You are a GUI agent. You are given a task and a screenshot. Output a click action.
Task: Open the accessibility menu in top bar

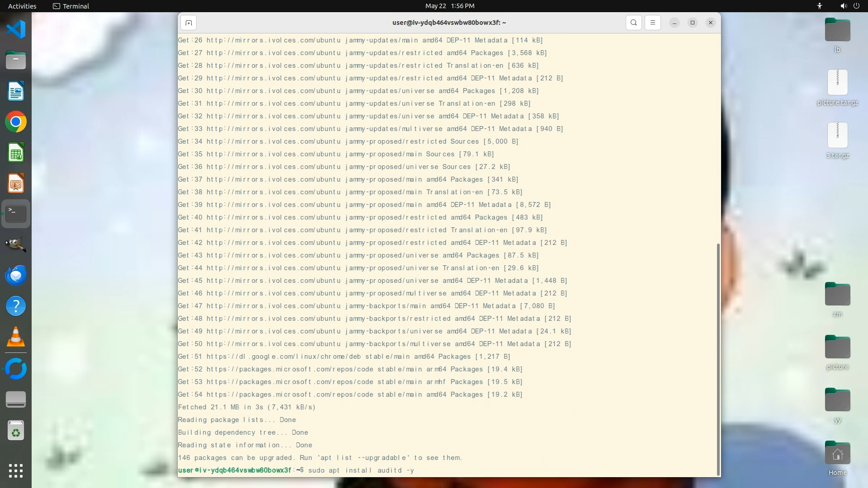(x=819, y=6)
